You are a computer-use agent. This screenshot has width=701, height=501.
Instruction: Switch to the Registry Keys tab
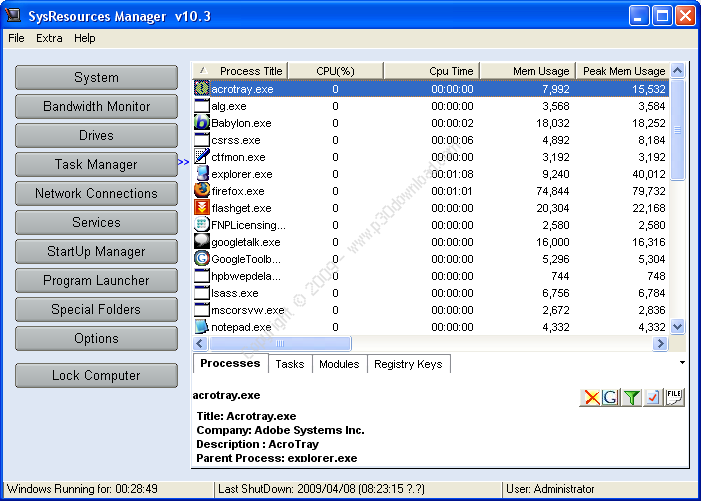408,364
